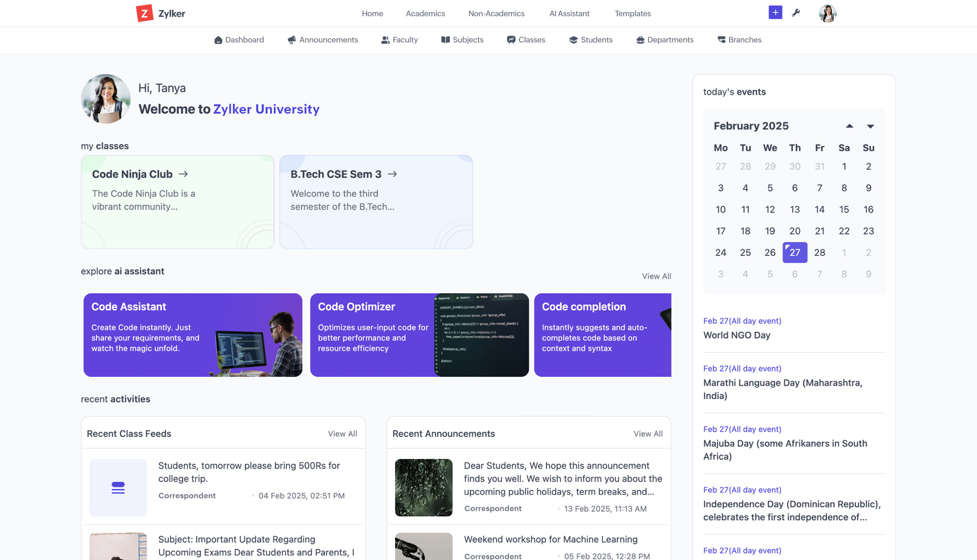This screenshot has height=560, width=977.
Task: Switch to the Subjects tab
Action: [462, 40]
